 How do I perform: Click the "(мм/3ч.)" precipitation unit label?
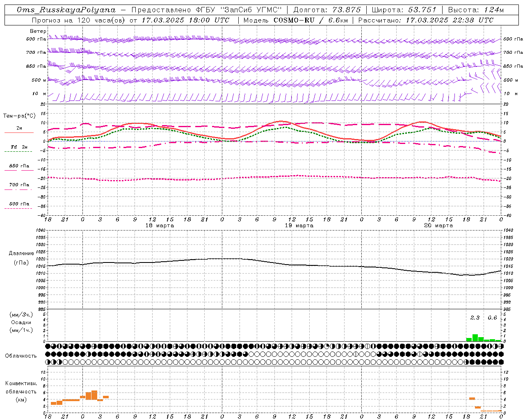21,315
